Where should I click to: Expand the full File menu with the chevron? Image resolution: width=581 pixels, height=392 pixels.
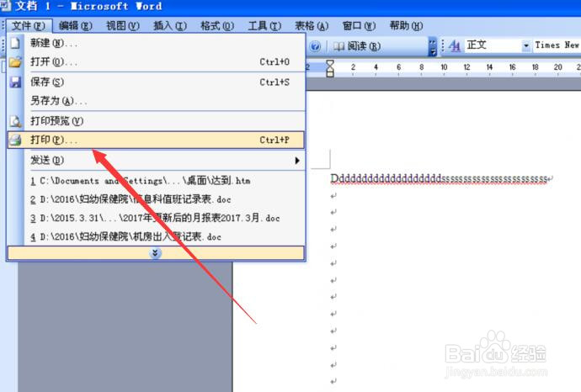click(156, 253)
